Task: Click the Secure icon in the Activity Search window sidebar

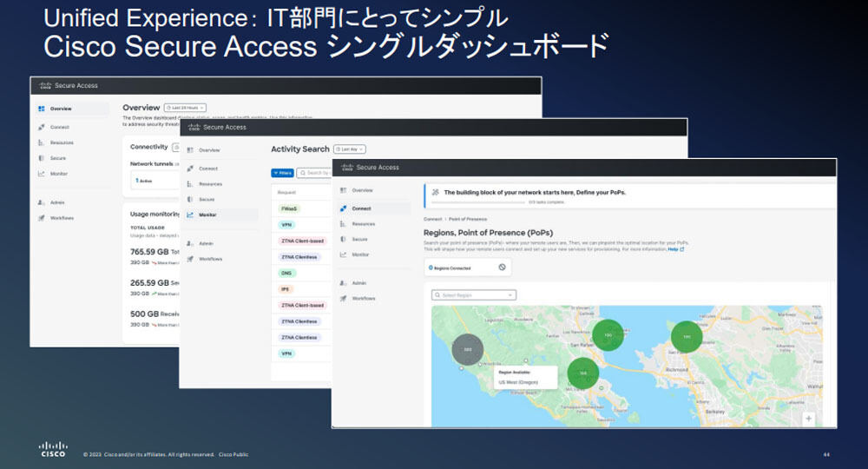Action: point(190,199)
